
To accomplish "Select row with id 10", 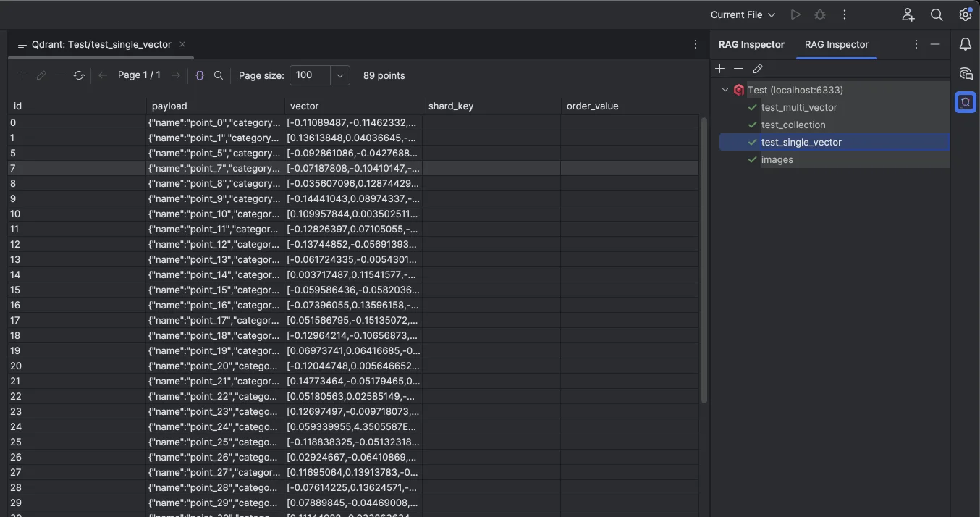I will point(353,214).
